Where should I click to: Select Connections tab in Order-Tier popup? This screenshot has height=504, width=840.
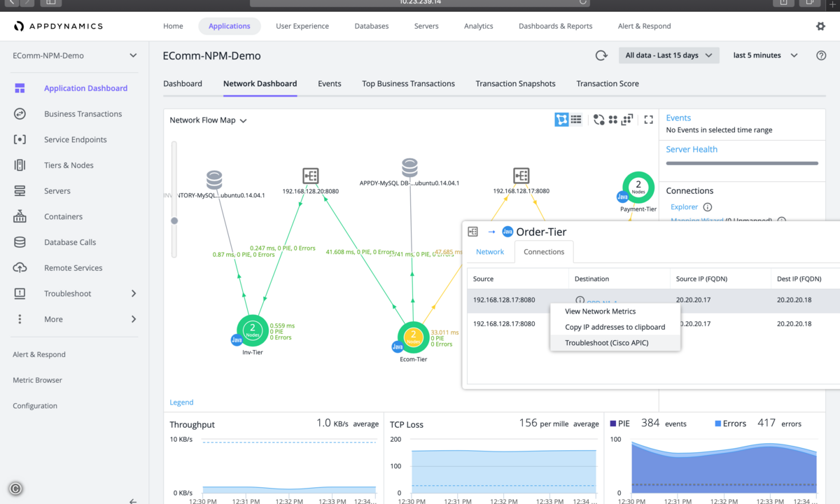[544, 252]
